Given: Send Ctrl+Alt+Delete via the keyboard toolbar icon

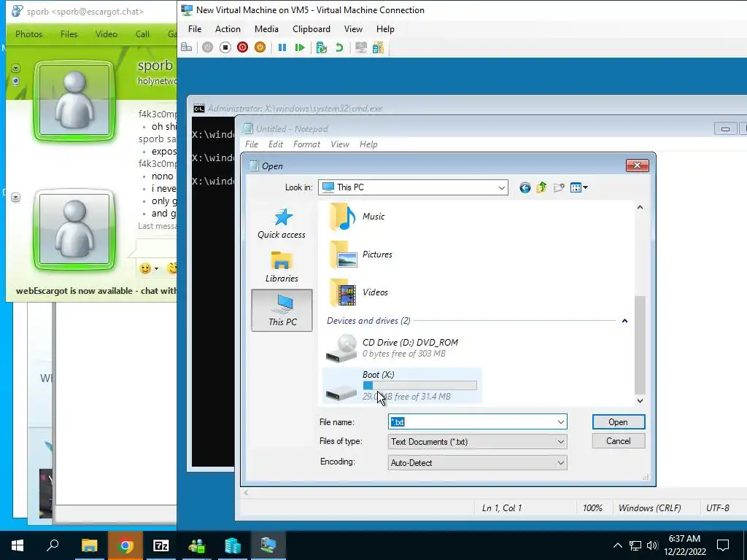Looking at the screenshot, I should click(x=186, y=47).
